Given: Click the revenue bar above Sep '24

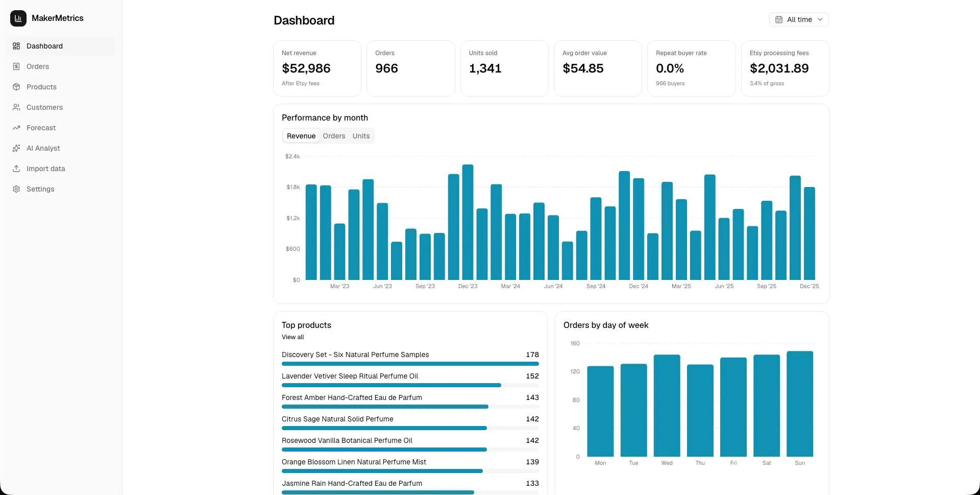Looking at the screenshot, I should (x=596, y=239).
